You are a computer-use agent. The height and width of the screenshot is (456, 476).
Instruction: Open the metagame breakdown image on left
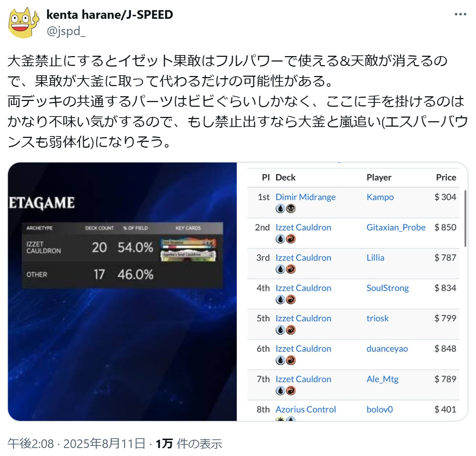[122, 292]
